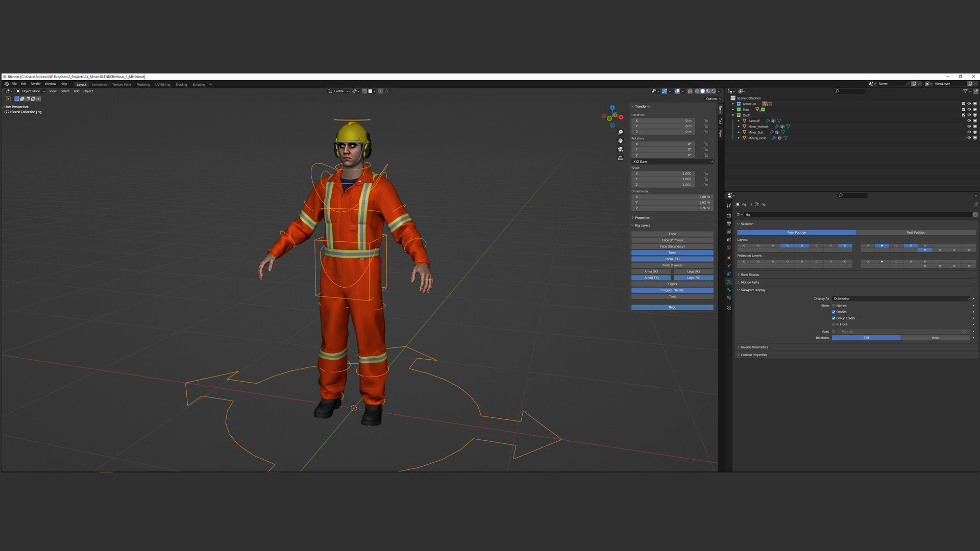
Task: Open the View Layer properties tab icon
Action: (728, 232)
